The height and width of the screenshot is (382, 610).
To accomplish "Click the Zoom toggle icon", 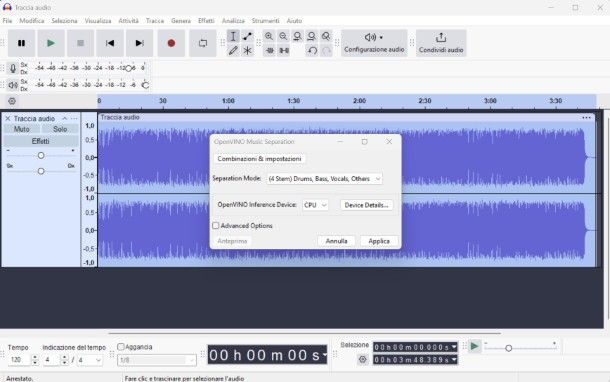I will (x=326, y=36).
